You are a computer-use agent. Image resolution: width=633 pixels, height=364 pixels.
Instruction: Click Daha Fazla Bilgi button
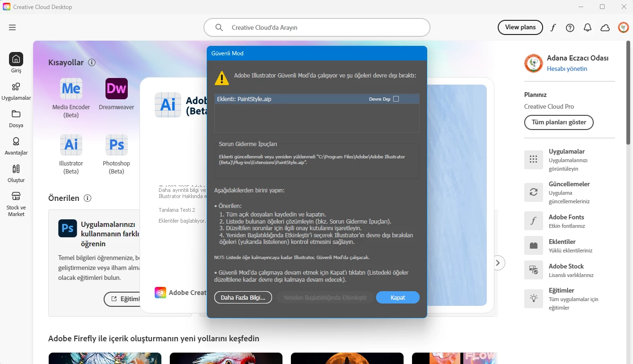pyautogui.click(x=243, y=297)
